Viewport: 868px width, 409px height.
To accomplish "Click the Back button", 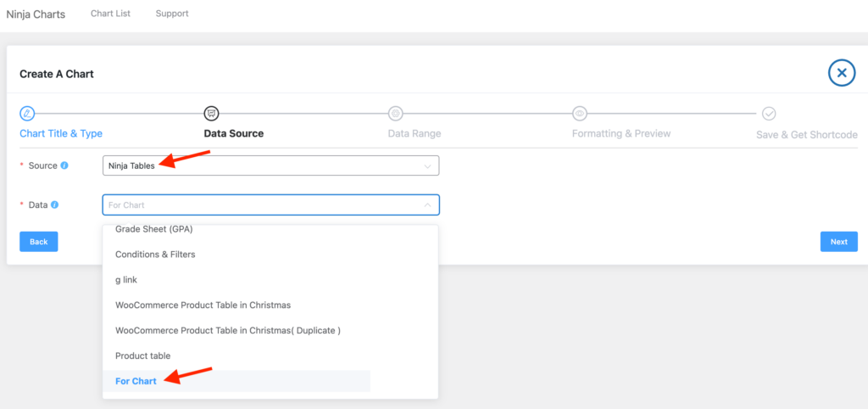I will [39, 242].
